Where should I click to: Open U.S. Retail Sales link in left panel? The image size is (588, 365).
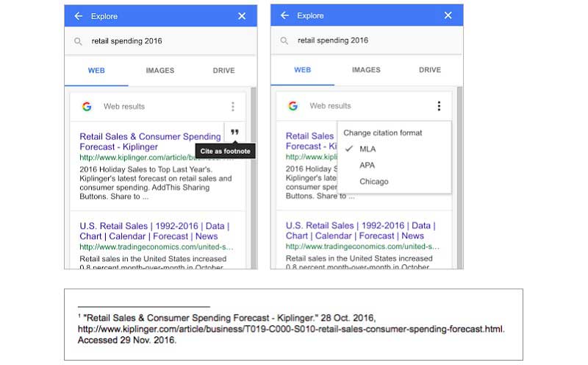point(154,231)
